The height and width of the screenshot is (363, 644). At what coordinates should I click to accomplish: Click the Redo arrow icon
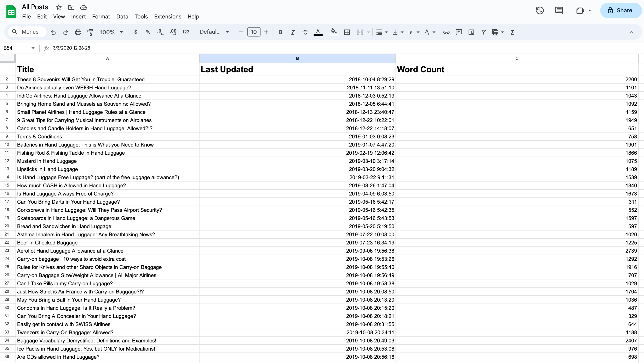tap(65, 32)
